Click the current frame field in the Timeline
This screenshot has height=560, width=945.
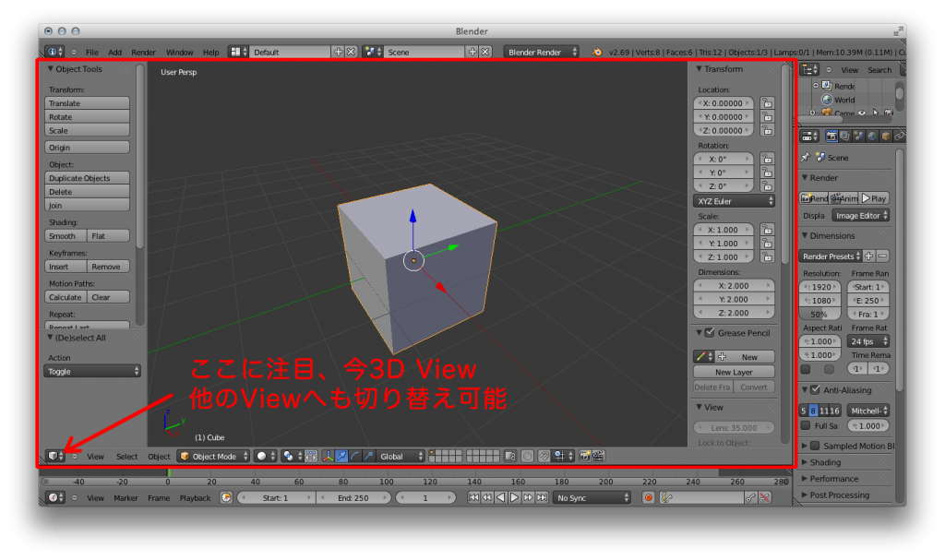point(426,497)
